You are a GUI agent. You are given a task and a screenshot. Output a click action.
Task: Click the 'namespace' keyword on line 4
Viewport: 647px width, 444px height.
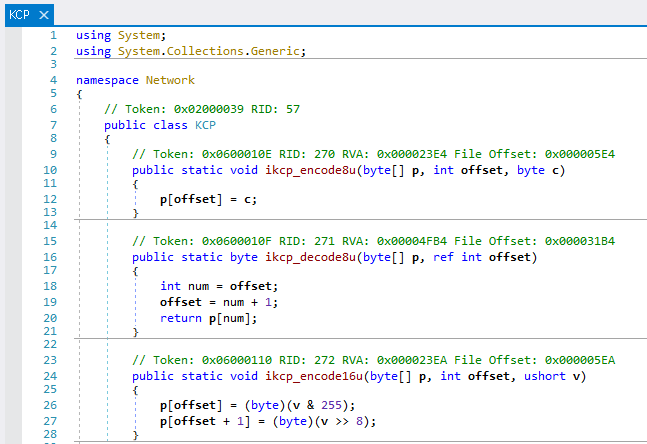coord(107,80)
